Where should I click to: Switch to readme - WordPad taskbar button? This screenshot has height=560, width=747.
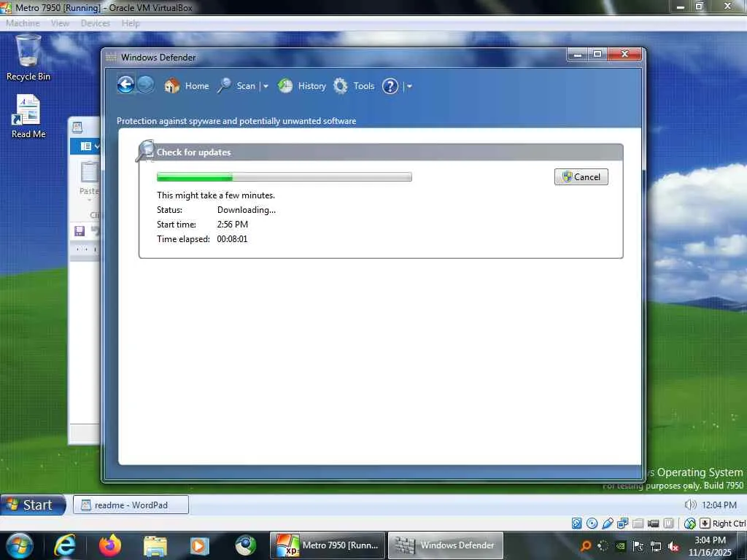click(131, 505)
